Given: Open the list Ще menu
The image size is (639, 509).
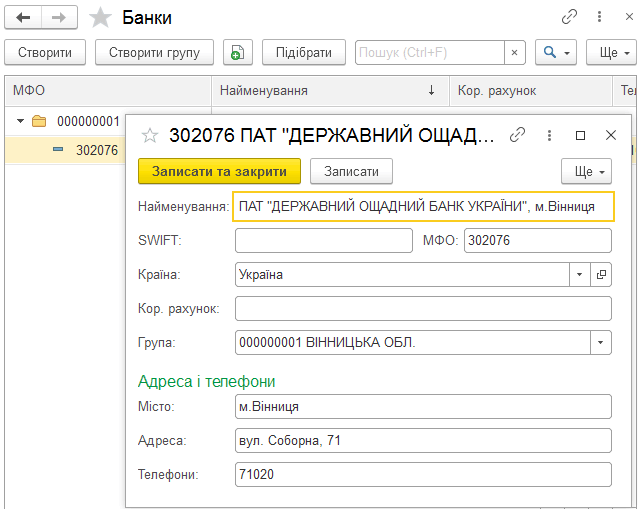Looking at the screenshot, I should 611,52.
